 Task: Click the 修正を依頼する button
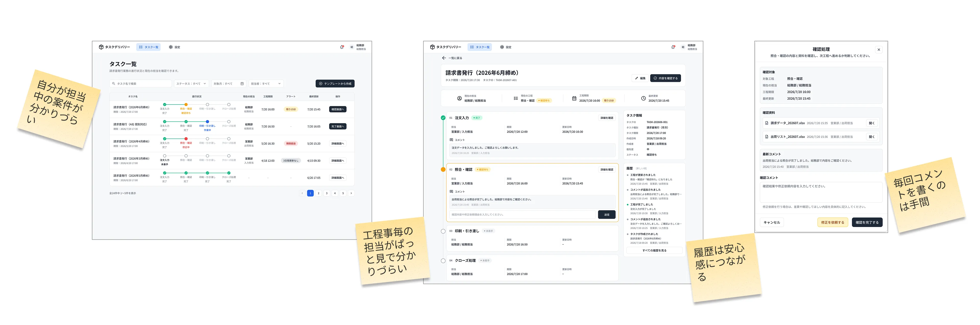point(832,222)
